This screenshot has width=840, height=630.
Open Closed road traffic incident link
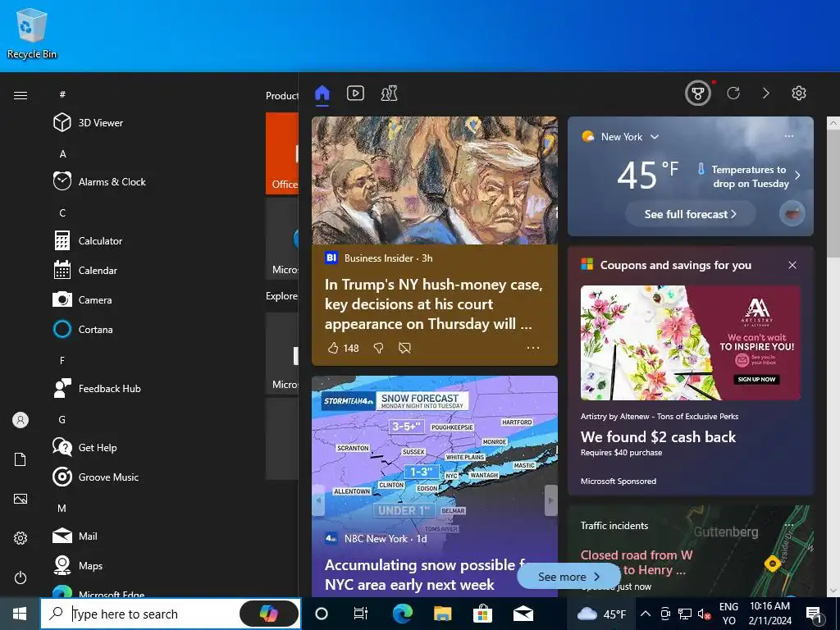(x=637, y=563)
